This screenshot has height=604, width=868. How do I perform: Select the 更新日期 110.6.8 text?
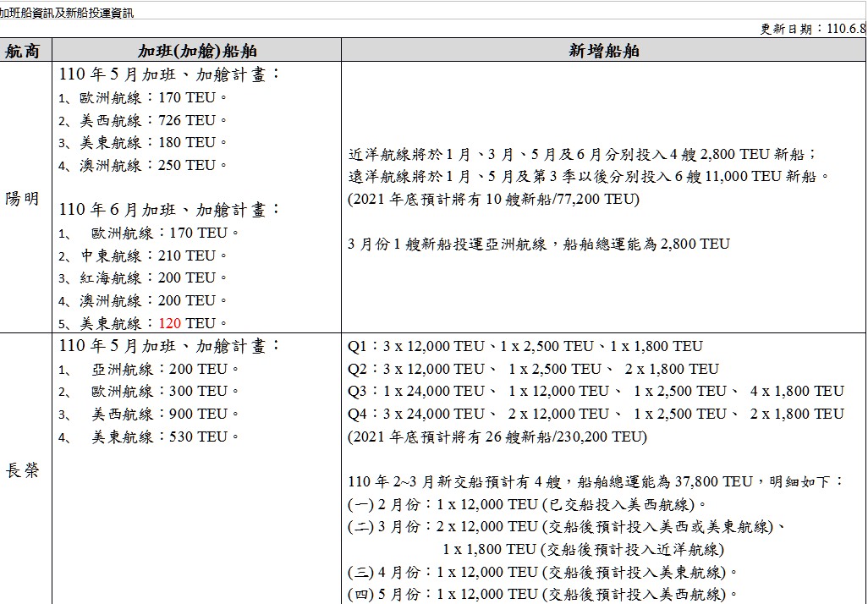(x=812, y=29)
